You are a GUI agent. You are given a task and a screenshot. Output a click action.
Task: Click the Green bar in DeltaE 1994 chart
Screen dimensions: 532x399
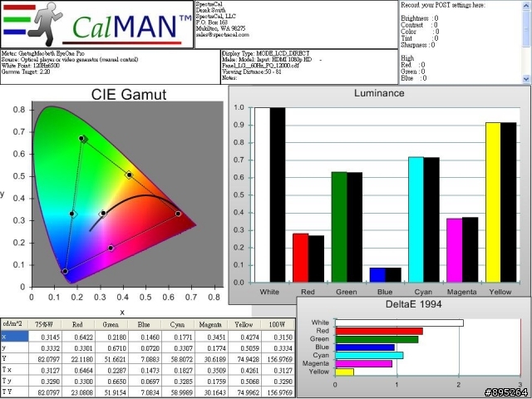pyautogui.click(x=377, y=339)
